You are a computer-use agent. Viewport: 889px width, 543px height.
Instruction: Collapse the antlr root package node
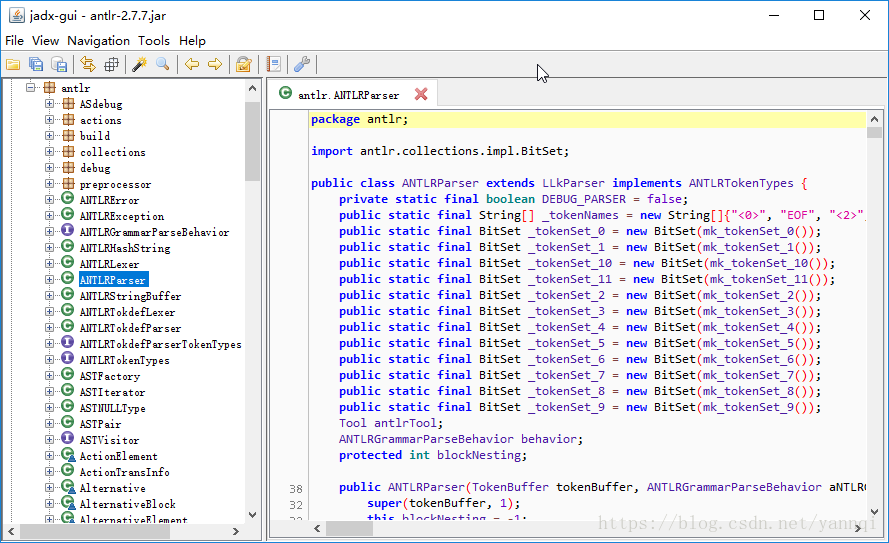31,88
